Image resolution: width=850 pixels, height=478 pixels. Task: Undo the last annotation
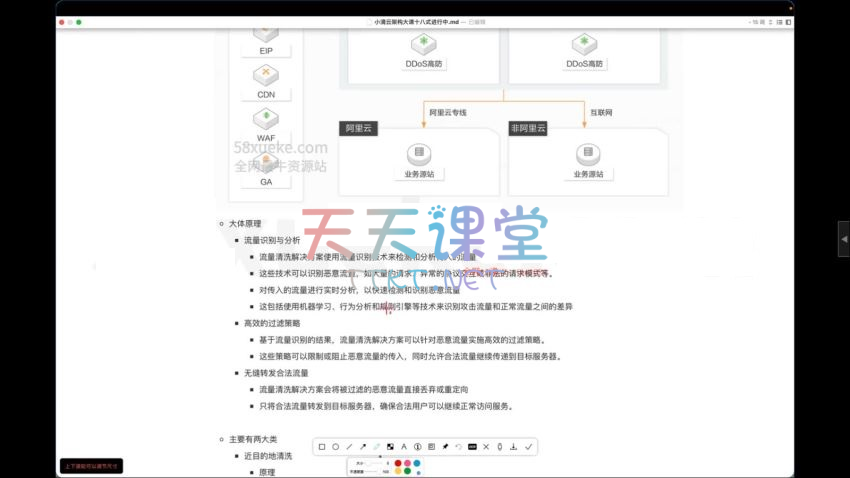pyautogui.click(x=459, y=447)
